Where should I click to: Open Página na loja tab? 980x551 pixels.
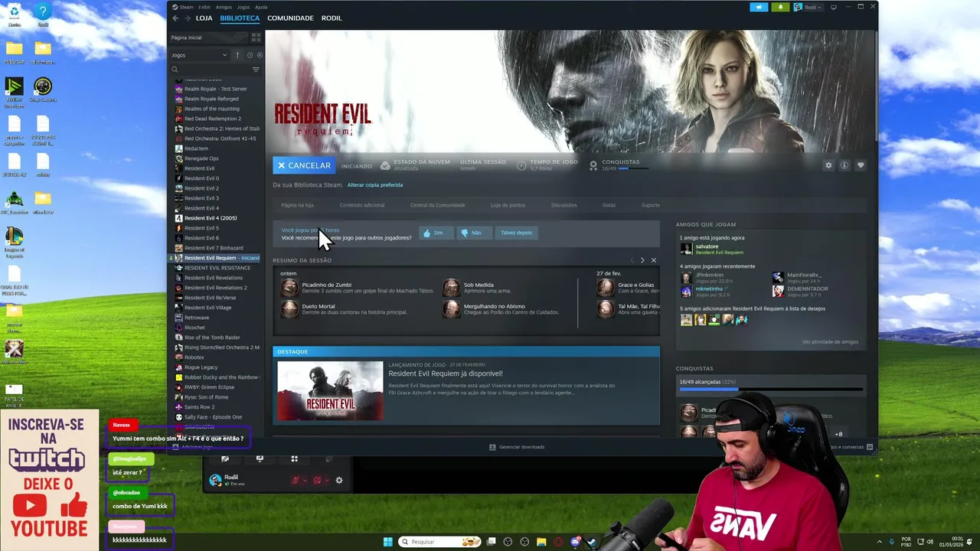tap(297, 205)
